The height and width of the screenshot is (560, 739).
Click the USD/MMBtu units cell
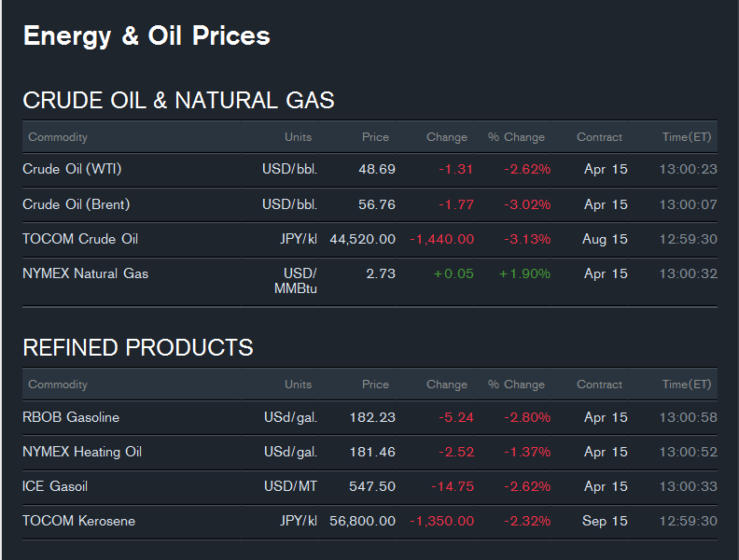tap(296, 281)
